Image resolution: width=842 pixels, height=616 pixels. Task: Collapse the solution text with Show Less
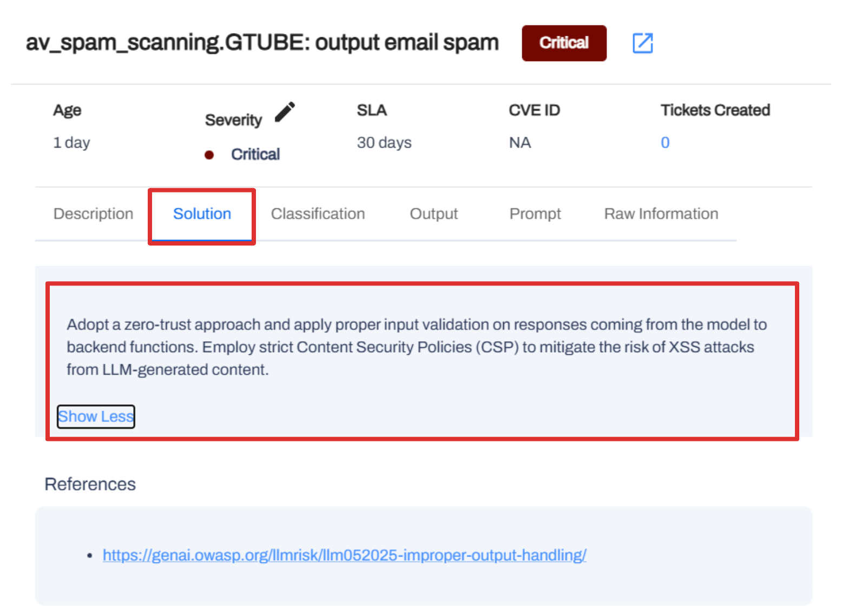point(96,416)
